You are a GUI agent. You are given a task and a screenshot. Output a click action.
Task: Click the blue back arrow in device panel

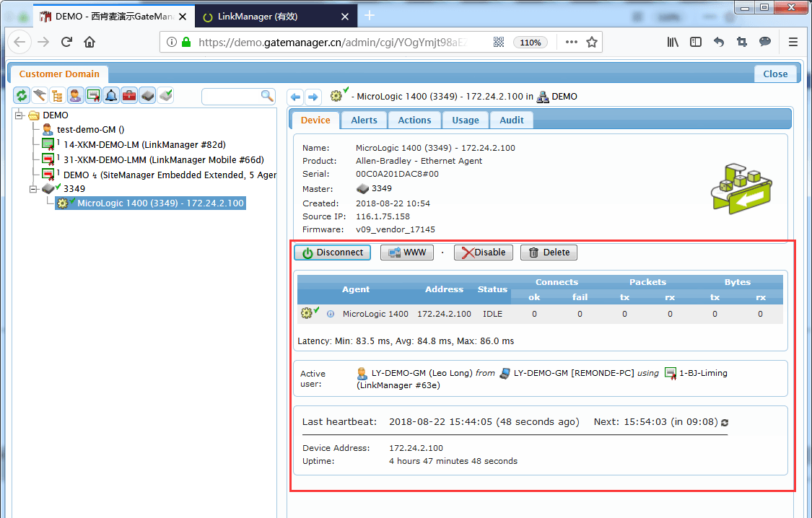[296, 97]
